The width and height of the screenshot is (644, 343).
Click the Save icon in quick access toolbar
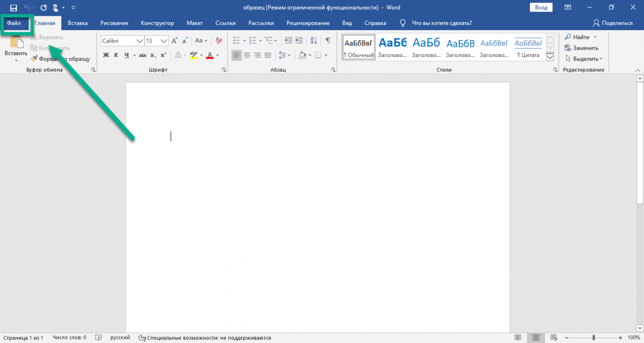pyautogui.click(x=14, y=8)
